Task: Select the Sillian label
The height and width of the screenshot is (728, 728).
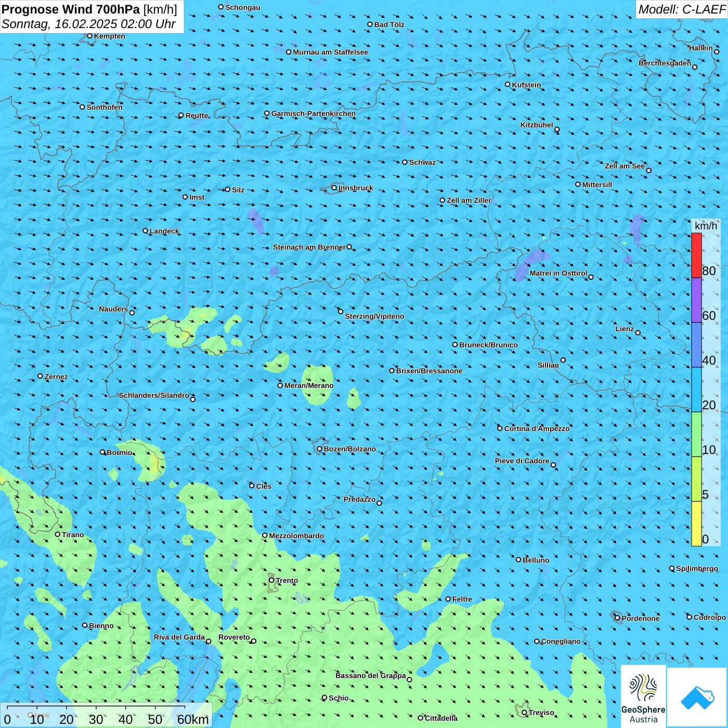Action: click(x=548, y=365)
